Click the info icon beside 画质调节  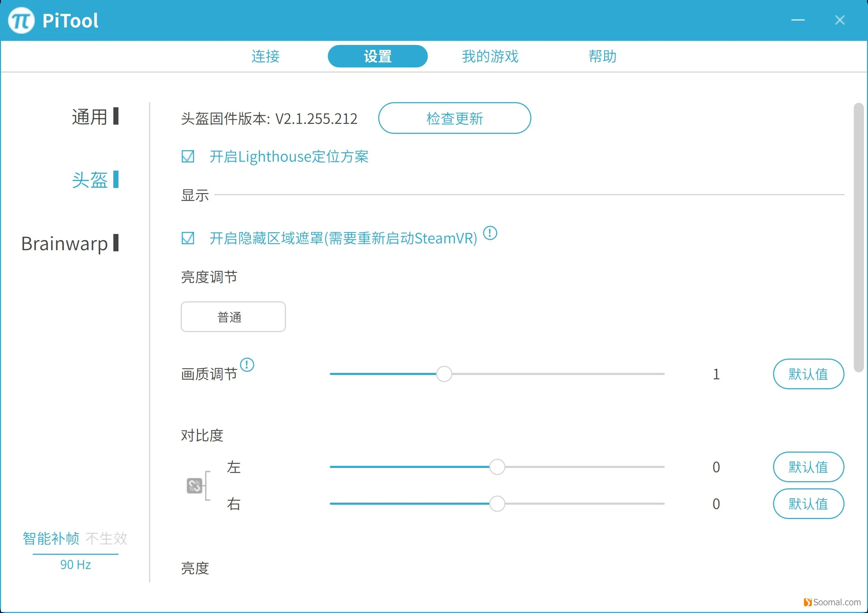tap(247, 365)
